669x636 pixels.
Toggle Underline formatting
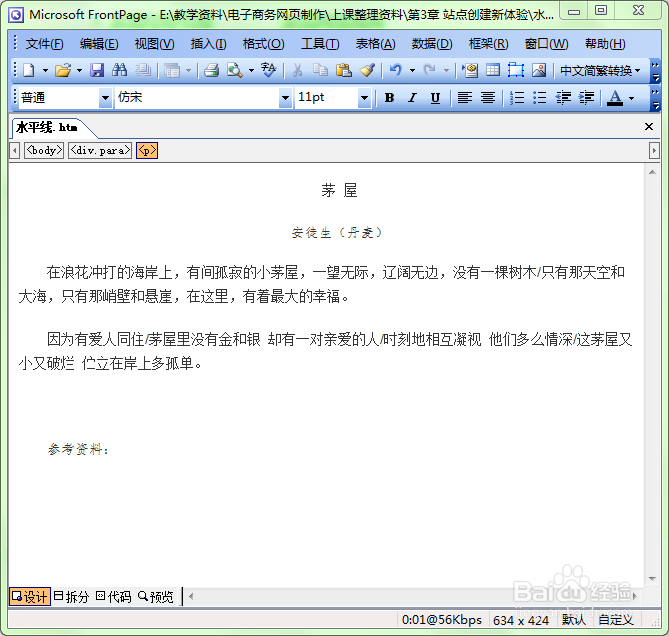435,98
